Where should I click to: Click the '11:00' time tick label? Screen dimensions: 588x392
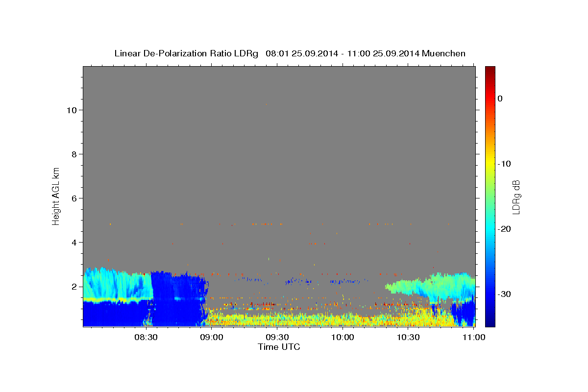(x=474, y=337)
